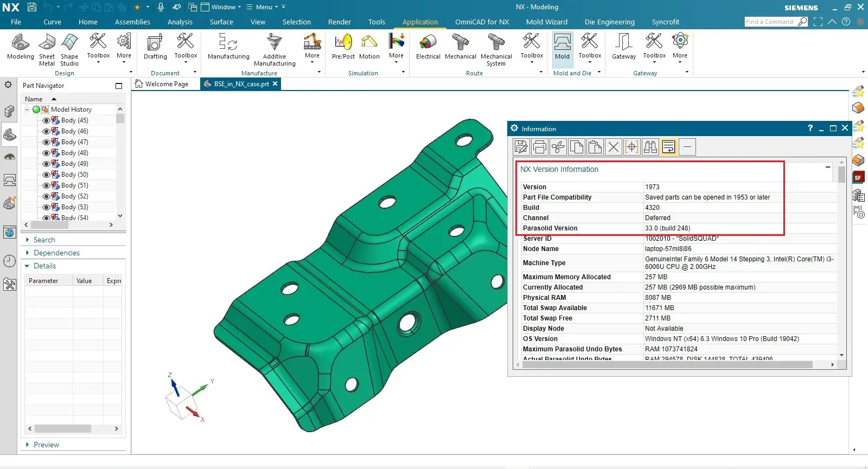
Task: Launch Additive Manufacturing
Action: 275,50
